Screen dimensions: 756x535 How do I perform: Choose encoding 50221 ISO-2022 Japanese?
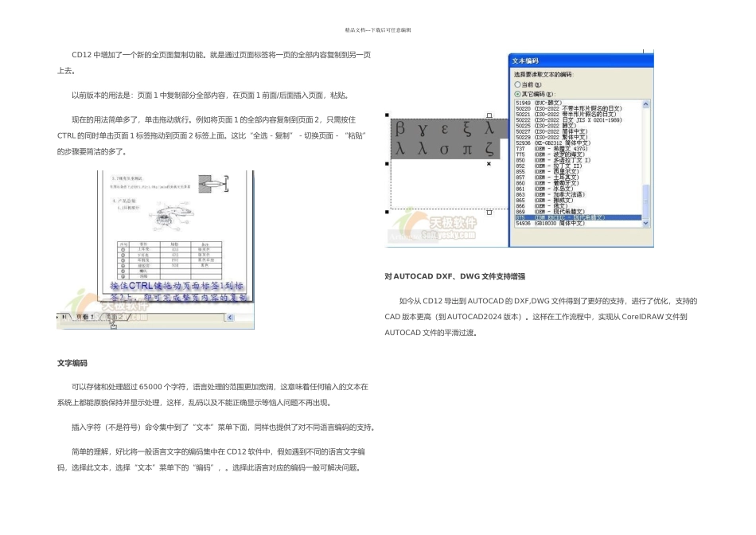click(x=578, y=115)
